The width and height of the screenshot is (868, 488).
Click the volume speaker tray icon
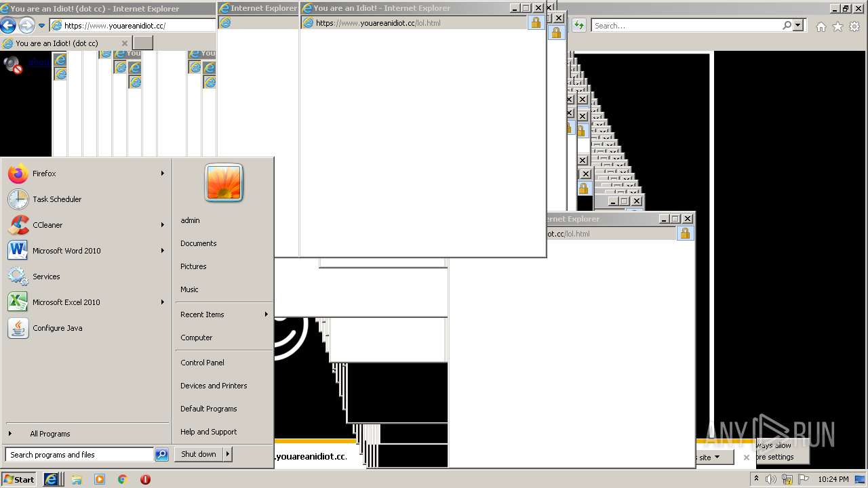click(770, 479)
